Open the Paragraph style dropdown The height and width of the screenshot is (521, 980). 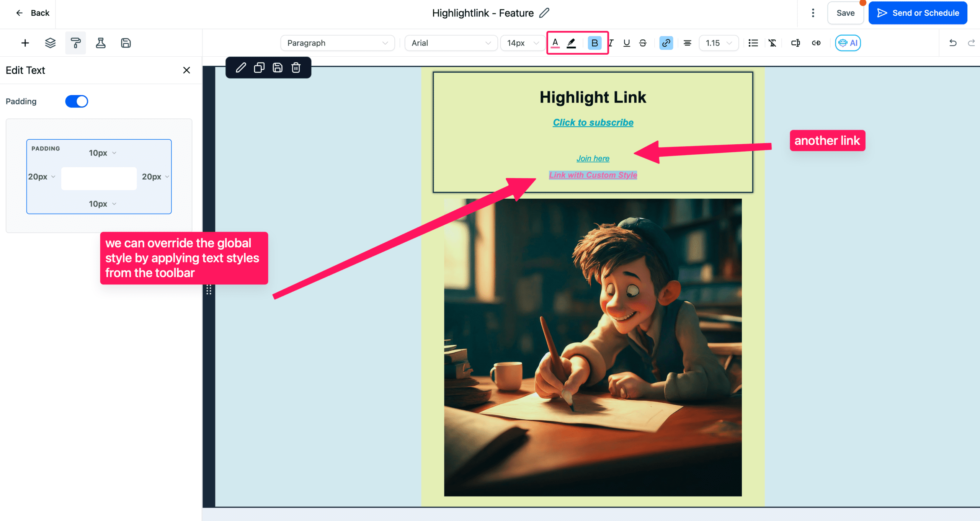pos(338,43)
